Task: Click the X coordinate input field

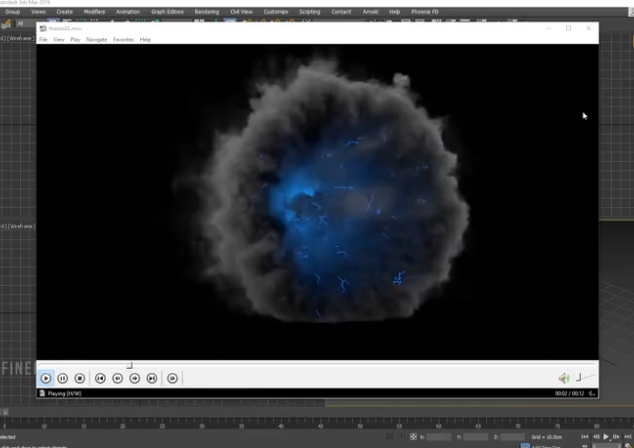Action: coord(438,437)
